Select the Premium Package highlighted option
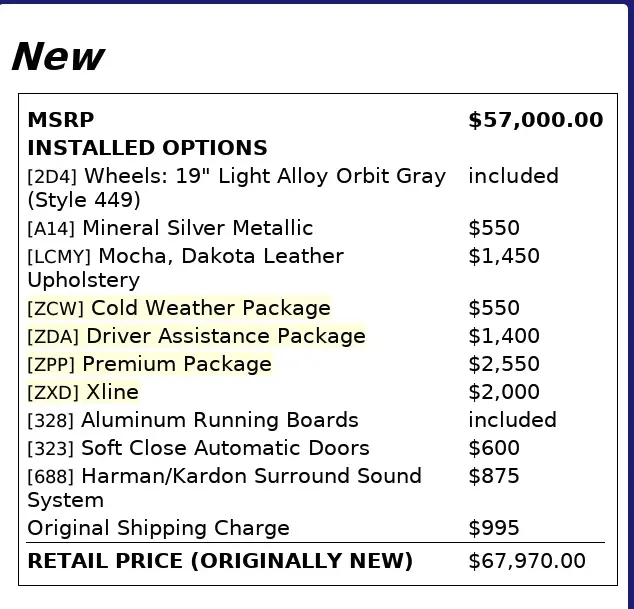Image resolution: width=634 pixels, height=609 pixels. [176, 364]
